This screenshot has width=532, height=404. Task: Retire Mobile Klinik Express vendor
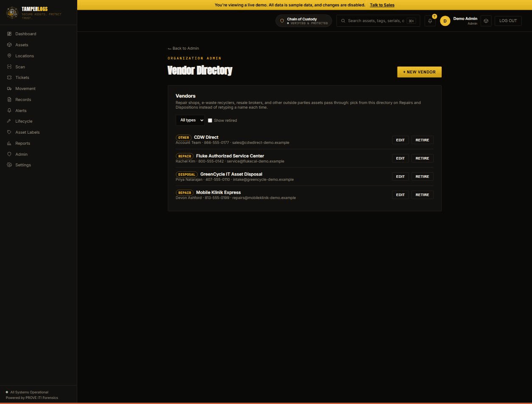(x=422, y=195)
